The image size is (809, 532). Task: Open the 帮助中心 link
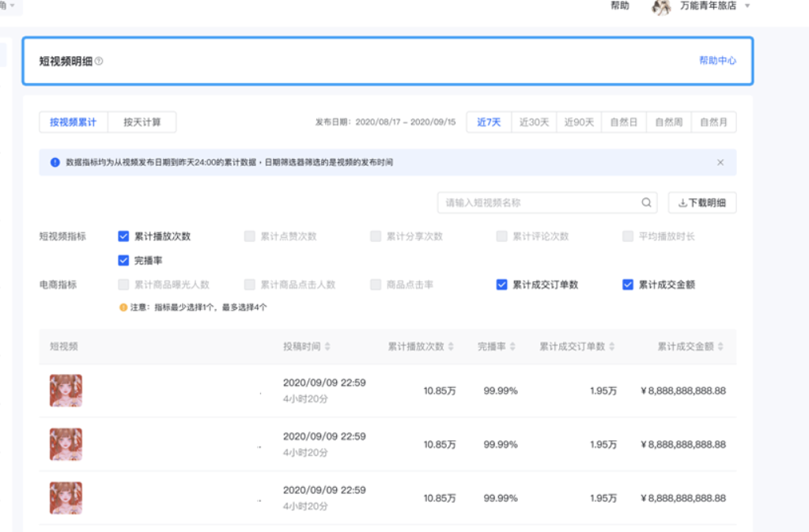click(717, 61)
